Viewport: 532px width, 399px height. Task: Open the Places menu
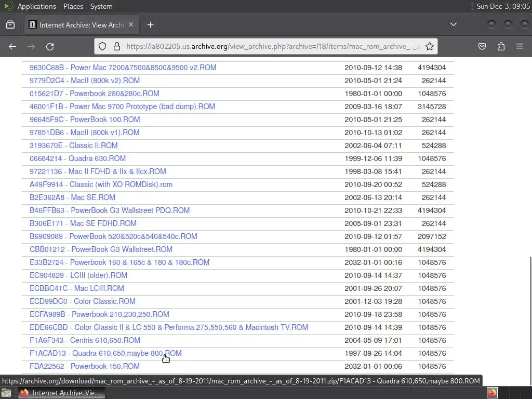point(73,6)
